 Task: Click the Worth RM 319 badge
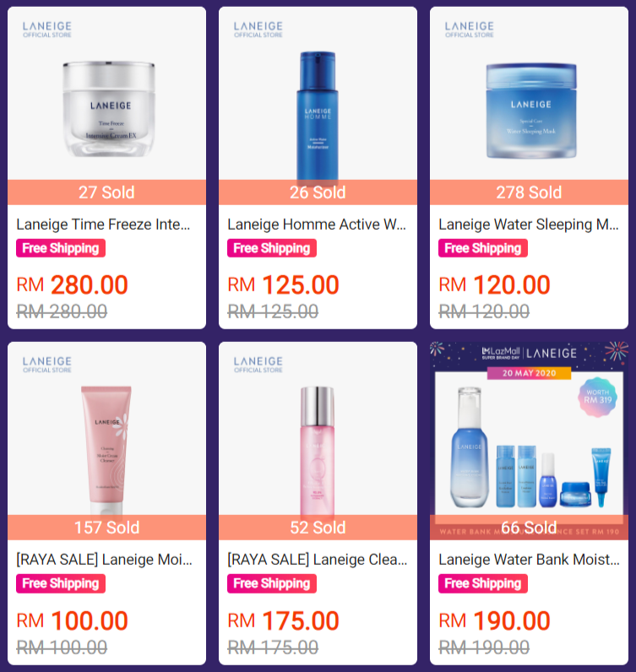(597, 397)
